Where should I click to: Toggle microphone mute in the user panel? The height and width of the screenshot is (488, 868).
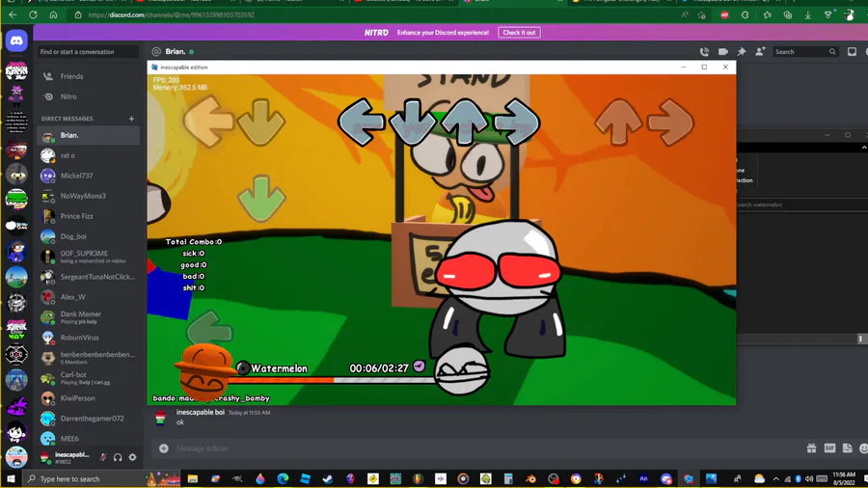tap(103, 457)
